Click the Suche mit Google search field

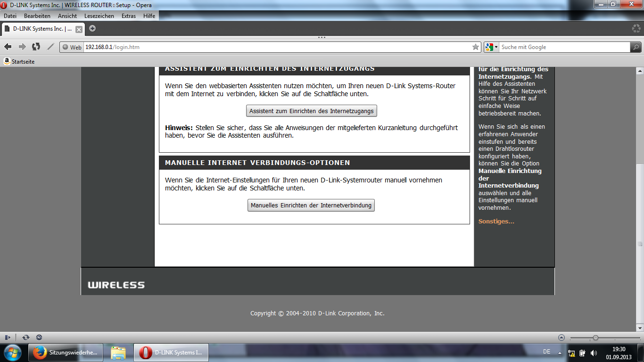pyautogui.click(x=565, y=47)
